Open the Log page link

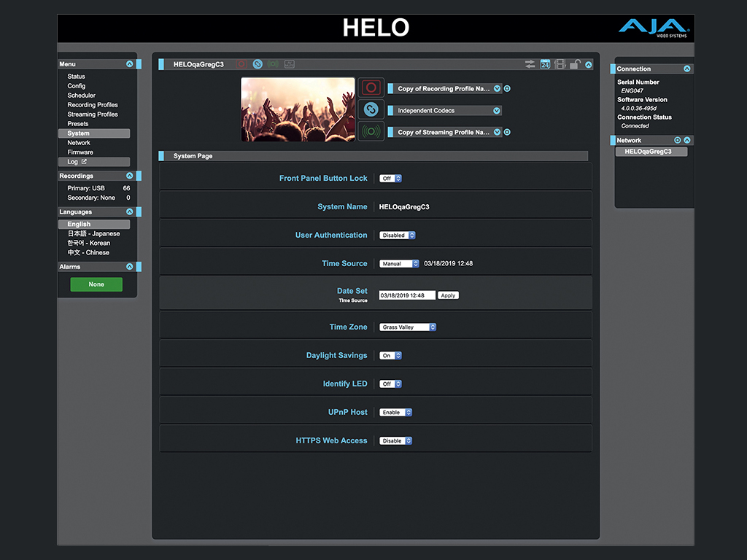tap(74, 161)
